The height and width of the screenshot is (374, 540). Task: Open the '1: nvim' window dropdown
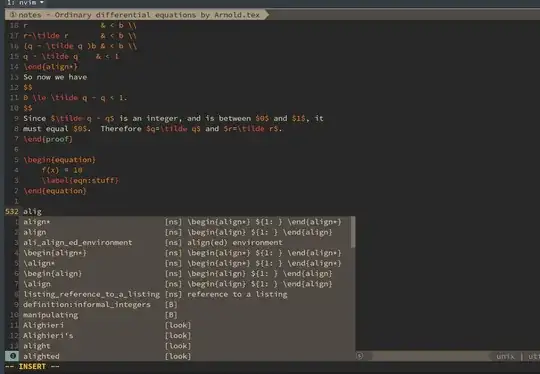tap(25, 3)
